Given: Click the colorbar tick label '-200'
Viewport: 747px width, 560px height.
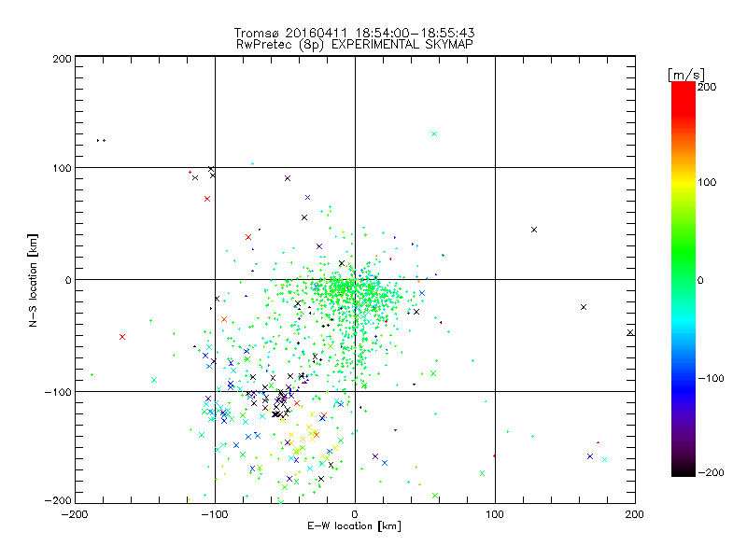Looking at the screenshot, I should click(711, 472).
